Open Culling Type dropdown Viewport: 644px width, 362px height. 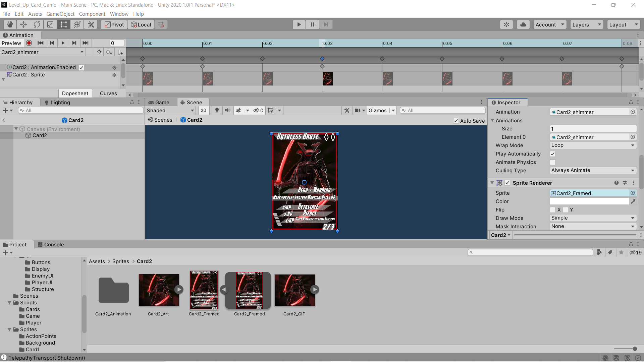[593, 170]
